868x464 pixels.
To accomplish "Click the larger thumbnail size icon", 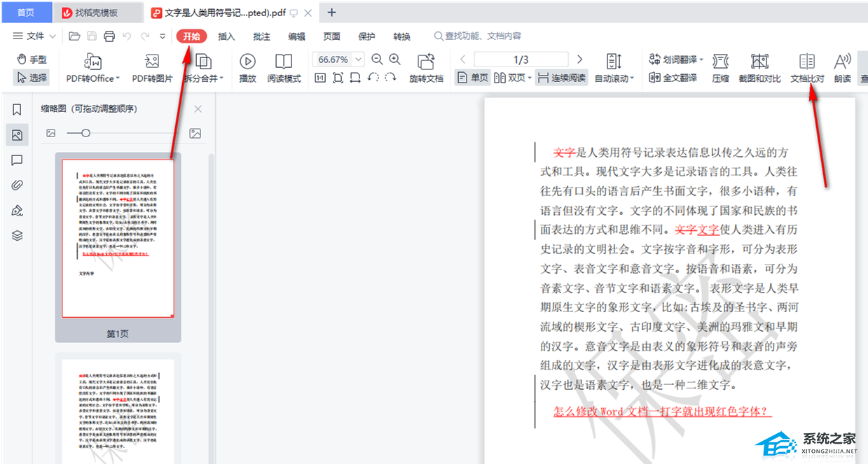I will (x=195, y=133).
